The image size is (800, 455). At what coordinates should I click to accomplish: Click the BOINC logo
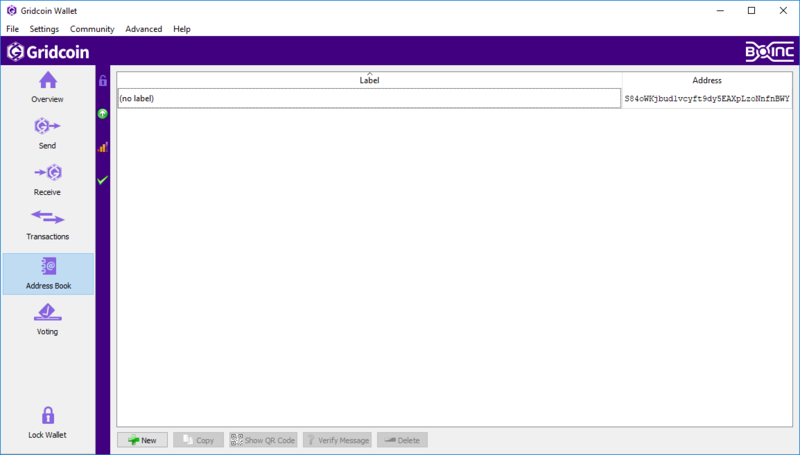769,52
